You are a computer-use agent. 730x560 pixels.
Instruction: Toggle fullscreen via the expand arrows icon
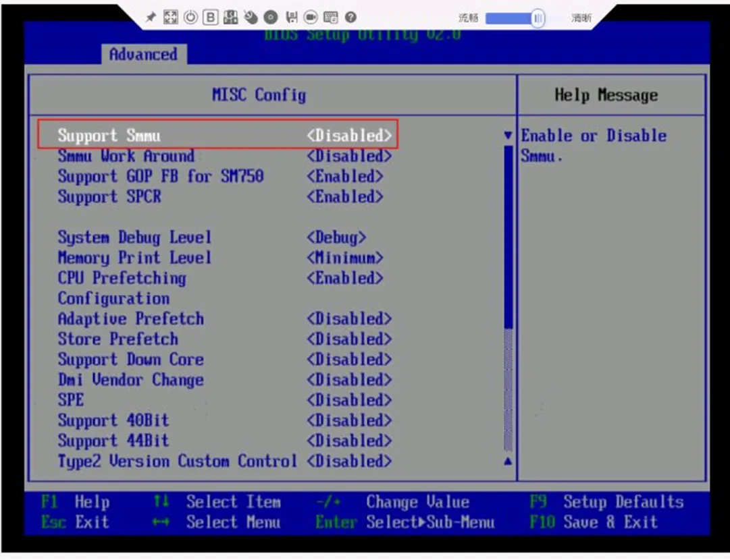click(170, 18)
